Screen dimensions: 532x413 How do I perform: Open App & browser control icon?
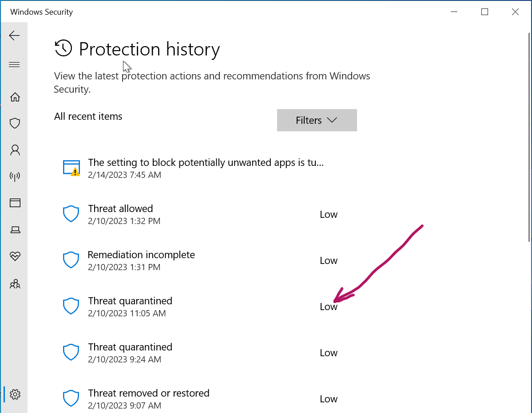pyautogui.click(x=15, y=203)
